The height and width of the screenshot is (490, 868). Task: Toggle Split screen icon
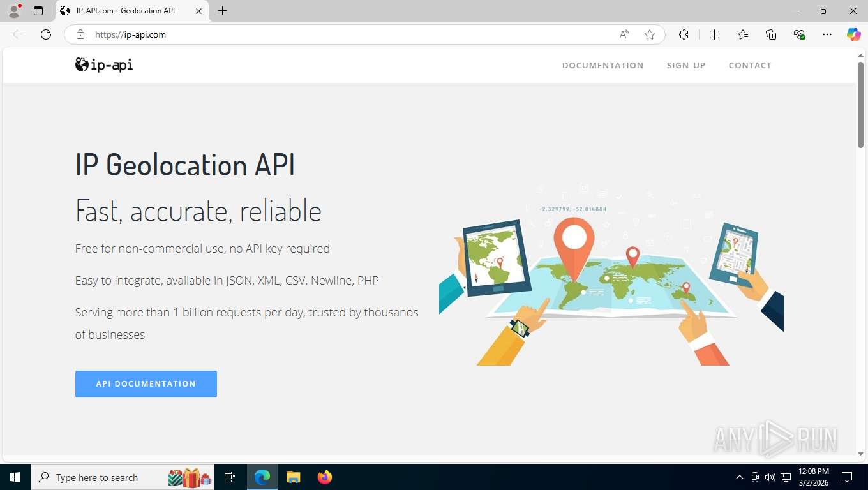[x=714, y=34]
